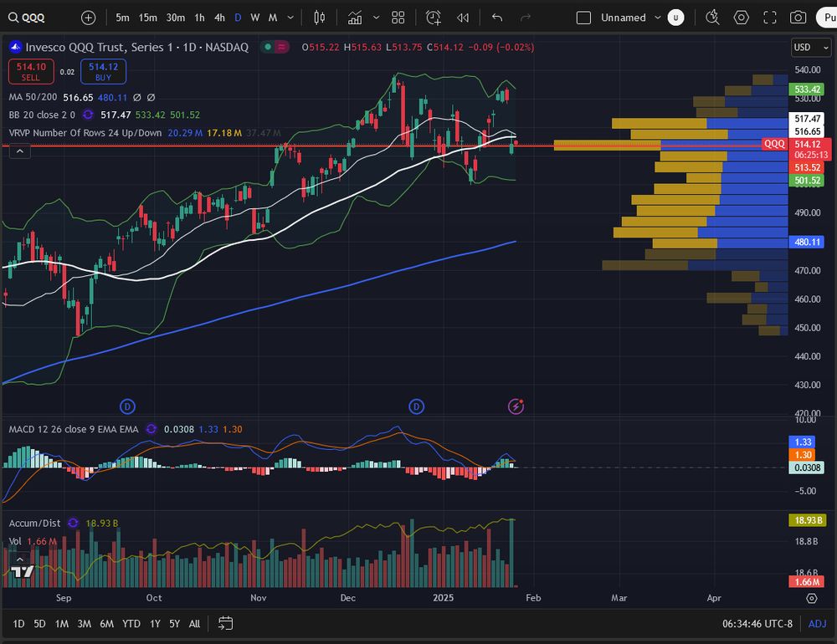This screenshot has height=644, width=837.
Task: Switch to the 30m timeframe
Action: tap(176, 18)
